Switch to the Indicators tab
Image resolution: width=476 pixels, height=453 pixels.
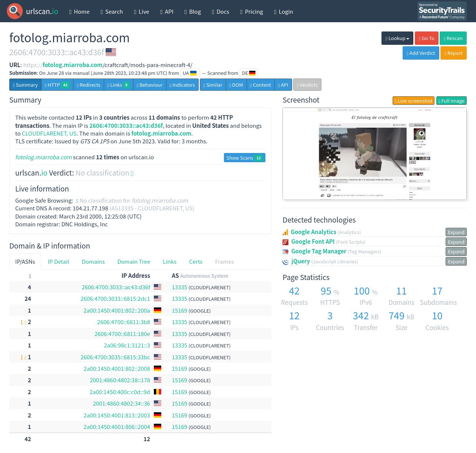182,85
